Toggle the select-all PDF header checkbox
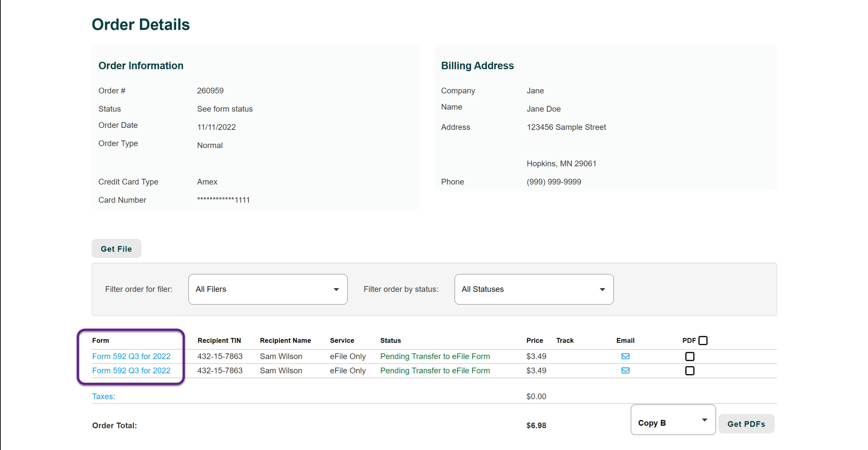 point(703,340)
